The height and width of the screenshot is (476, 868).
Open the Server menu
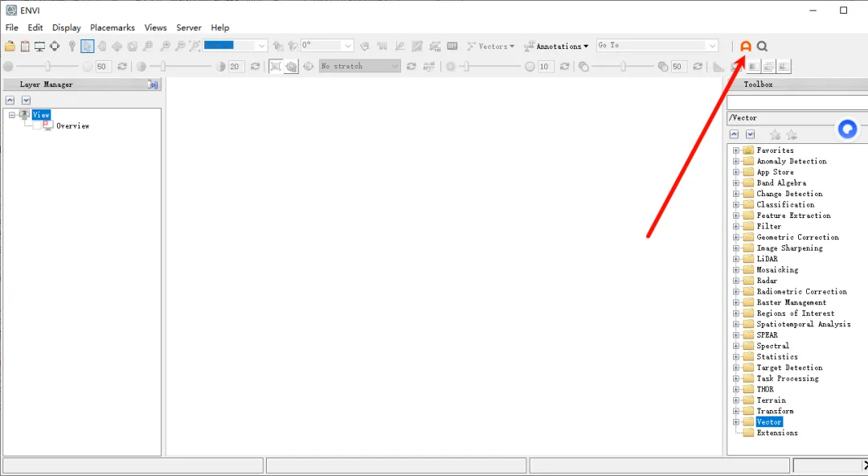(189, 27)
